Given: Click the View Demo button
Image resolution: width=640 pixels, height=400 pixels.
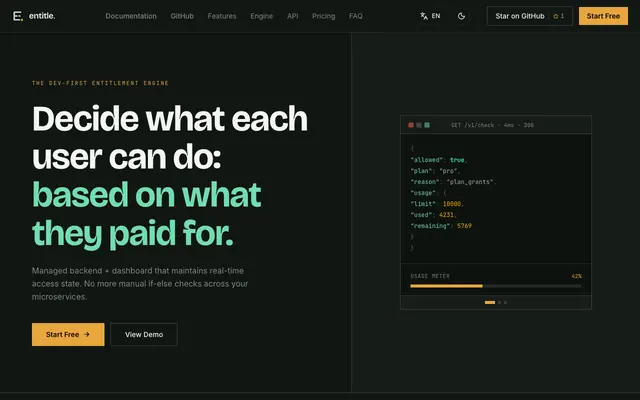Looking at the screenshot, I should click(144, 334).
